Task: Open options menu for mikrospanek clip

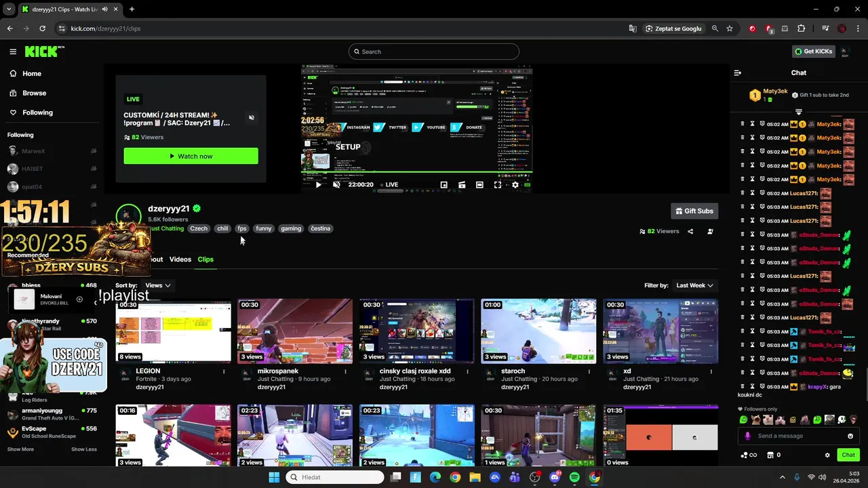Action: [x=345, y=371]
